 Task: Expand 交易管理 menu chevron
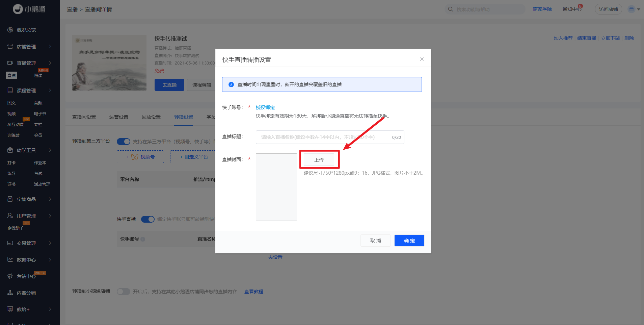click(50, 243)
